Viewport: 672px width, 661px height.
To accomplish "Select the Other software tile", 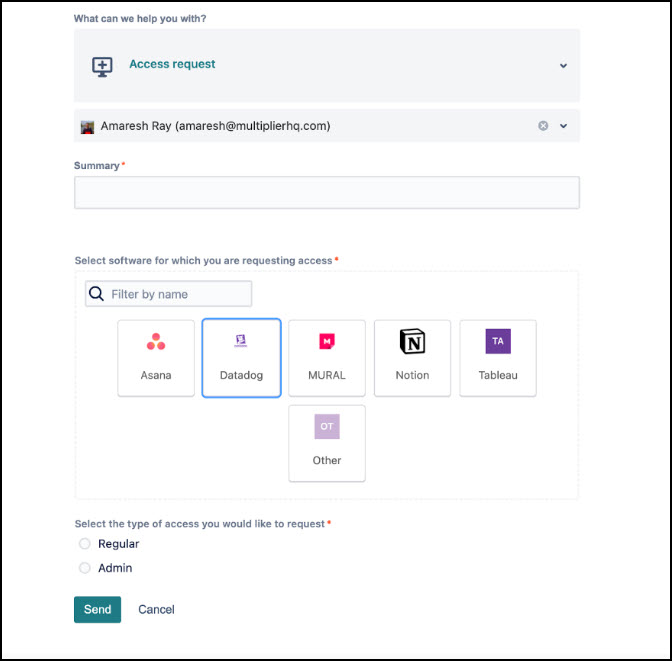I will [327, 443].
